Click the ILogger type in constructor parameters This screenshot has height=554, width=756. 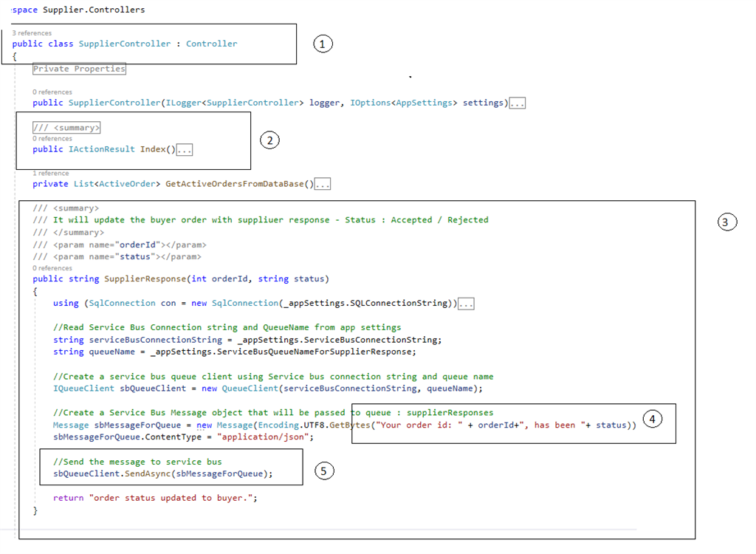tap(183, 103)
